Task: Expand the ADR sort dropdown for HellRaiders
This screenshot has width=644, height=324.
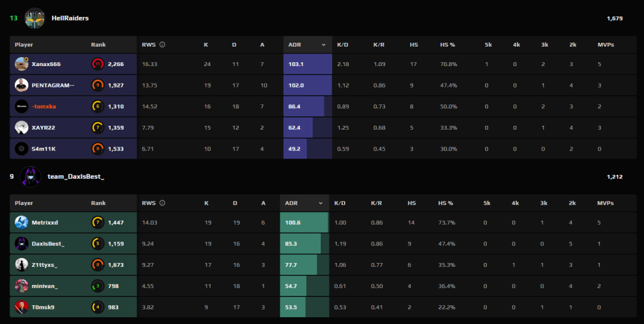Action: 324,45
